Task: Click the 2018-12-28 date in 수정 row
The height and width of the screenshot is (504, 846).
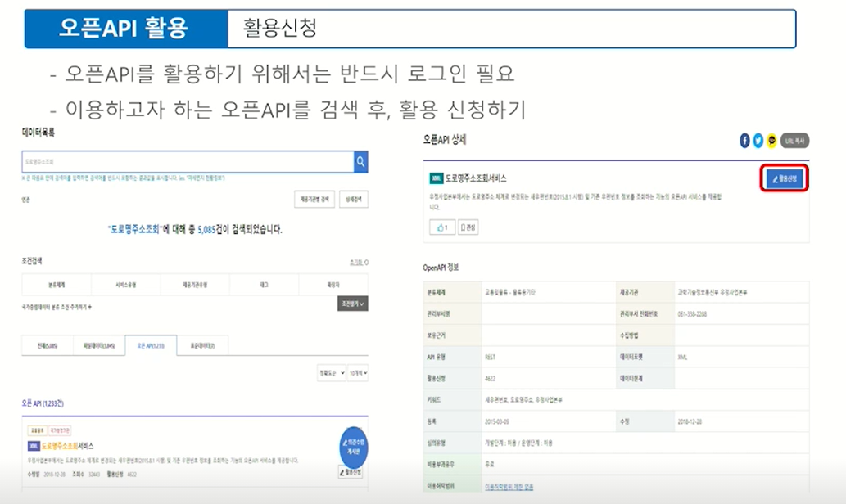Action: pos(690,421)
